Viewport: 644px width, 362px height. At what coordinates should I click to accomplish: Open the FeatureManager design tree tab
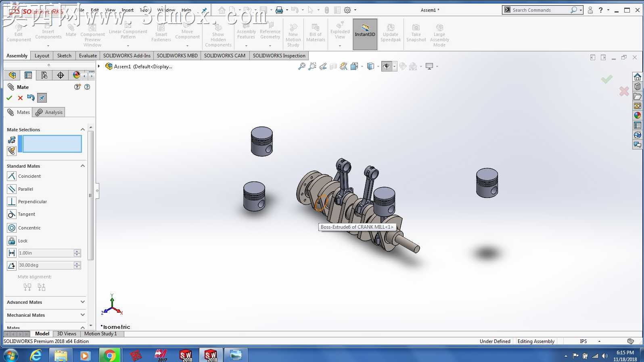12,75
